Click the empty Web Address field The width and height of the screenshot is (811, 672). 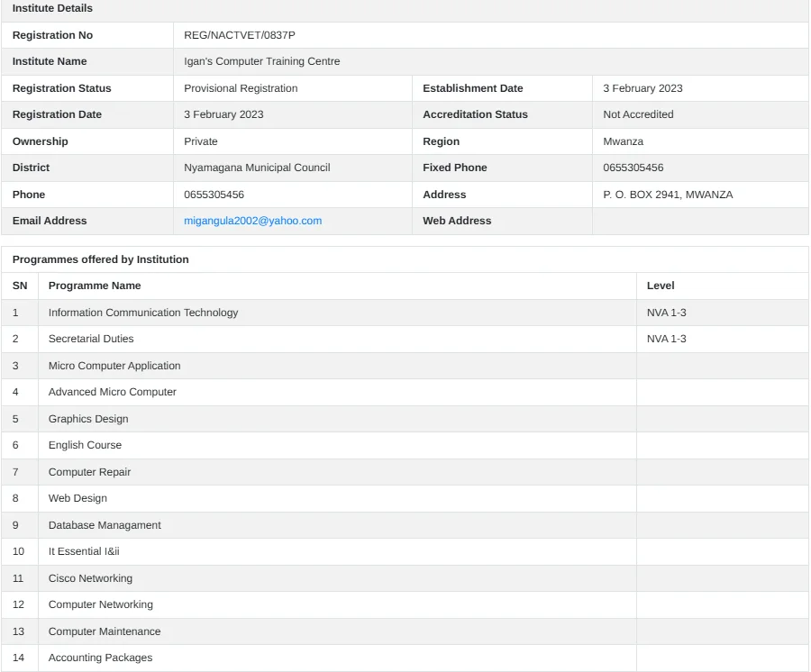pos(699,221)
